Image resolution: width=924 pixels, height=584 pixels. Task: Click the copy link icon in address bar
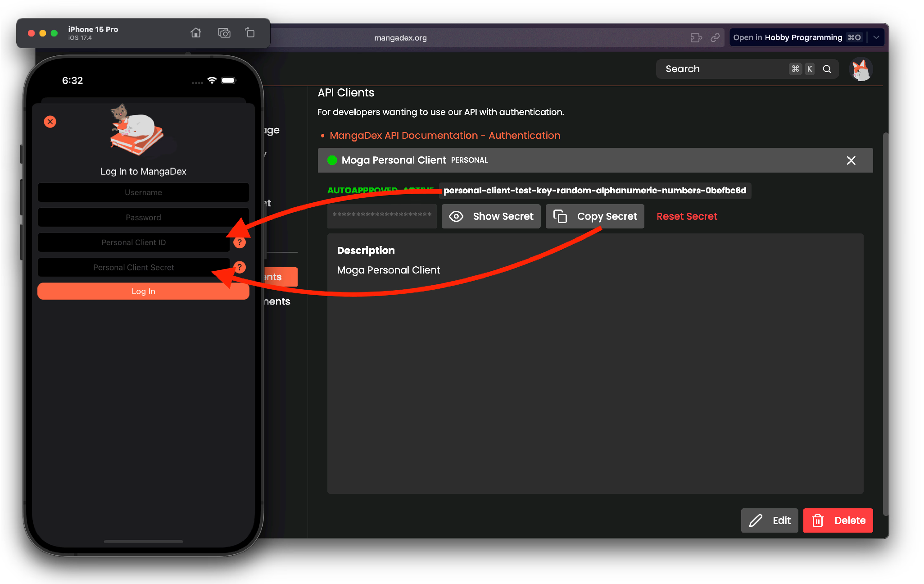(x=715, y=38)
